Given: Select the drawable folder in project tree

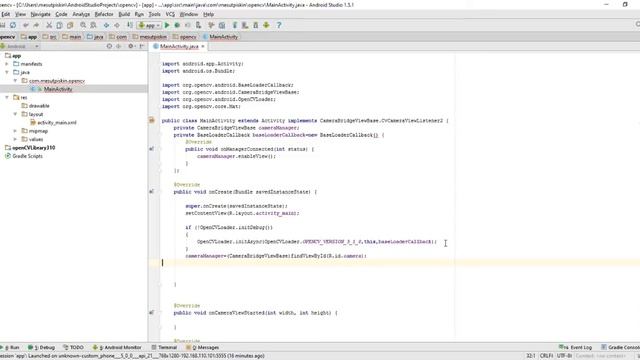Looking at the screenshot, I should point(39,106).
